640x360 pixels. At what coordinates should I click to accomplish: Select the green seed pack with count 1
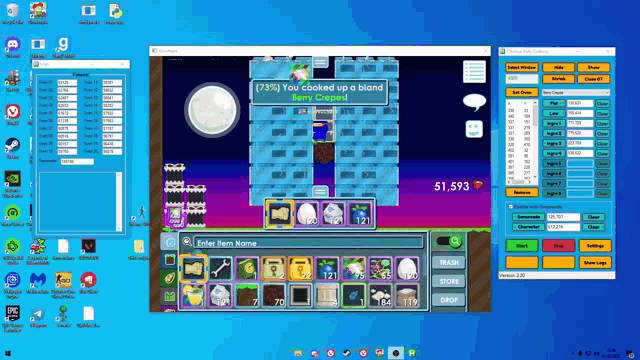tap(247, 269)
